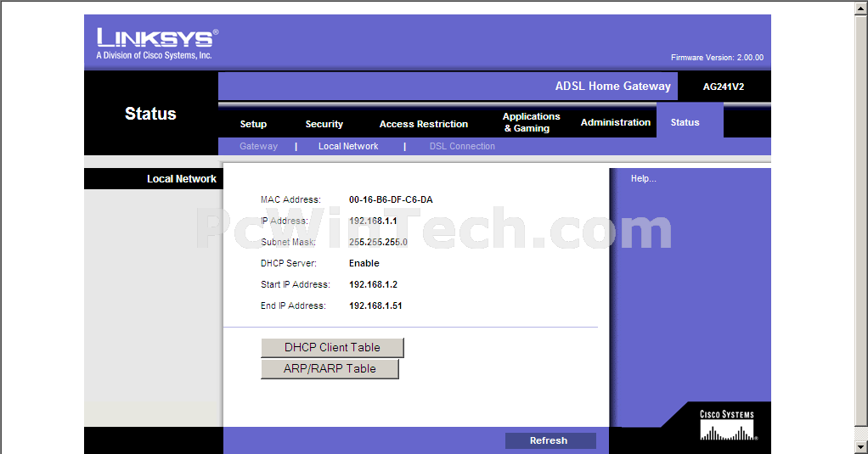Click the large Status page heading

click(150, 114)
